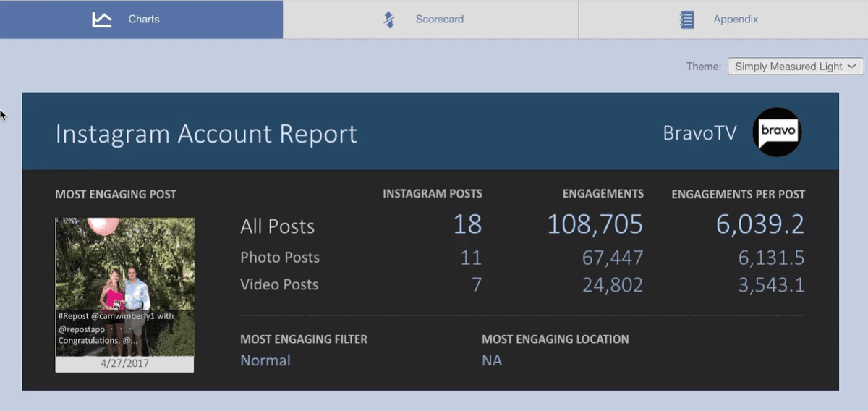The height and width of the screenshot is (411, 868).
Task: Click the Theme: label
Action: [x=704, y=67]
